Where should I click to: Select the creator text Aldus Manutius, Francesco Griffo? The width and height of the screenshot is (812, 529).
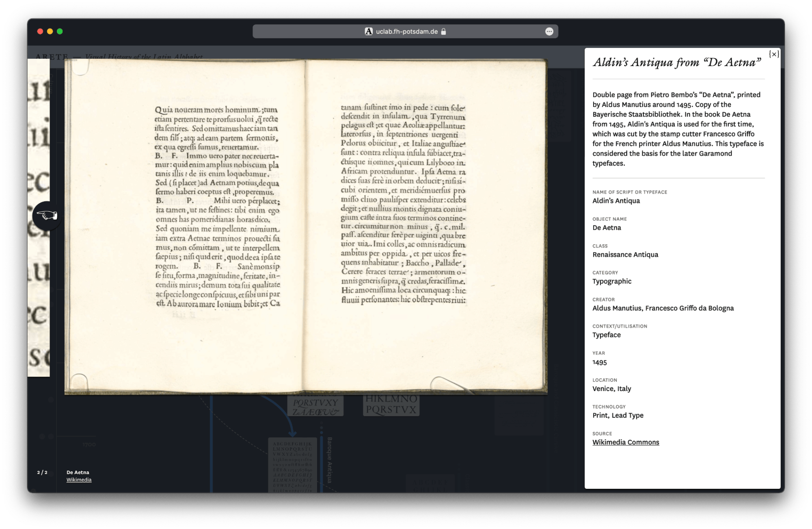click(663, 308)
